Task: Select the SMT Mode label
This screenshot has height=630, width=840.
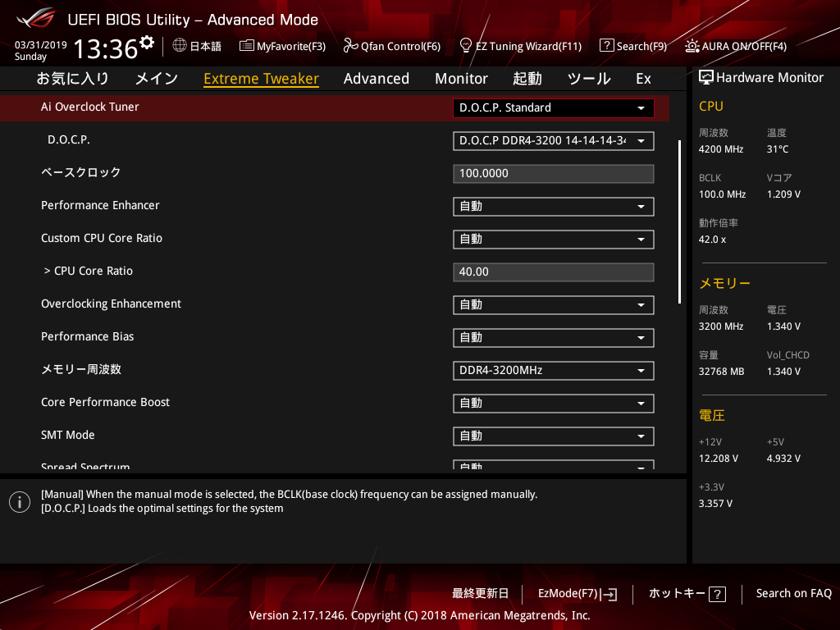Action: 67,435
